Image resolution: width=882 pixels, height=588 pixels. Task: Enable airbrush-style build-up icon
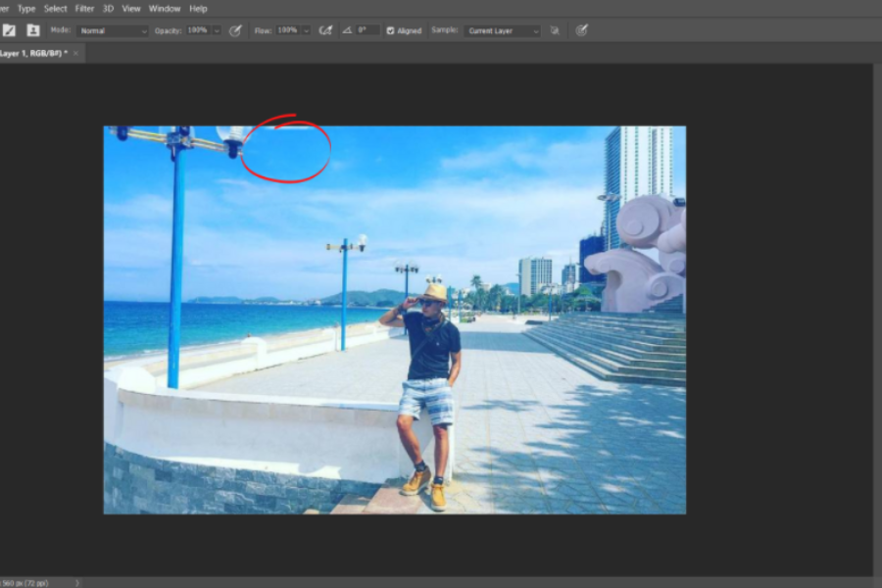click(326, 30)
